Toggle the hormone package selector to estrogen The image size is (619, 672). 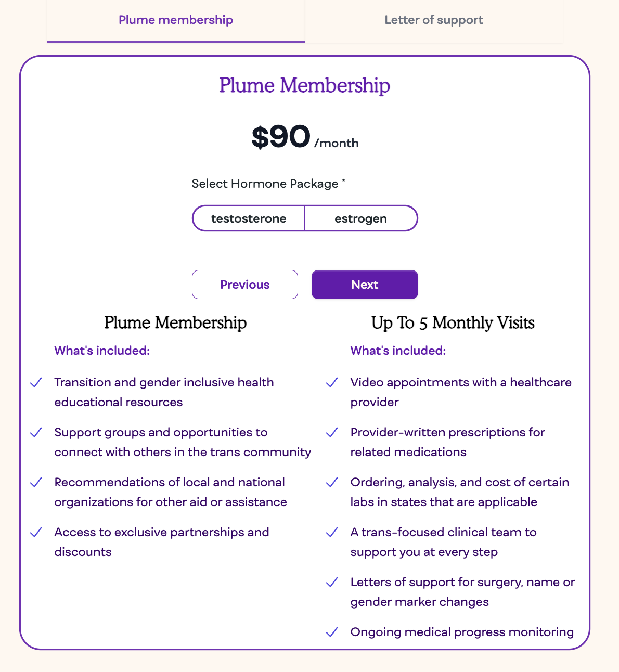point(361,218)
